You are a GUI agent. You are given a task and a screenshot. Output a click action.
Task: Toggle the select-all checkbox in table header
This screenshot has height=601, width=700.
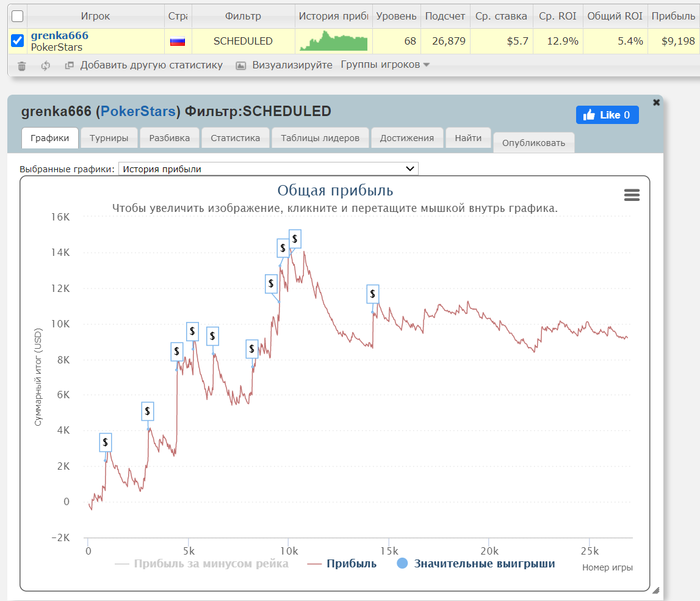click(x=17, y=16)
